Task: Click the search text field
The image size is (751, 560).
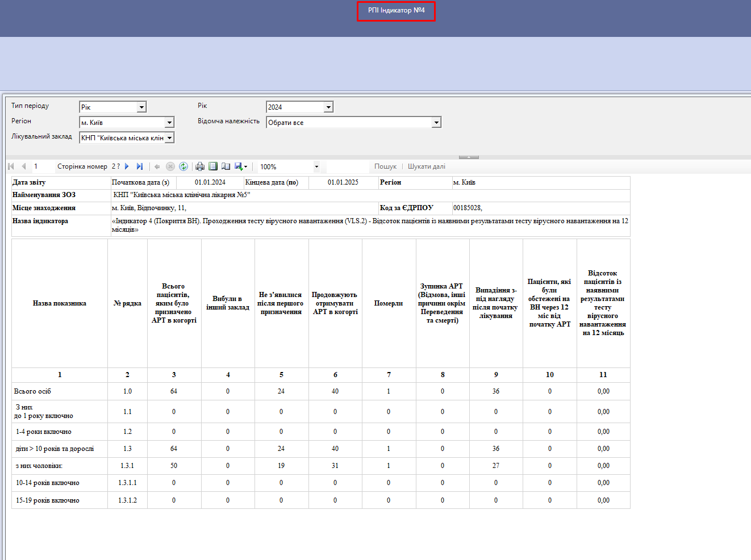Action: pyautogui.click(x=348, y=166)
